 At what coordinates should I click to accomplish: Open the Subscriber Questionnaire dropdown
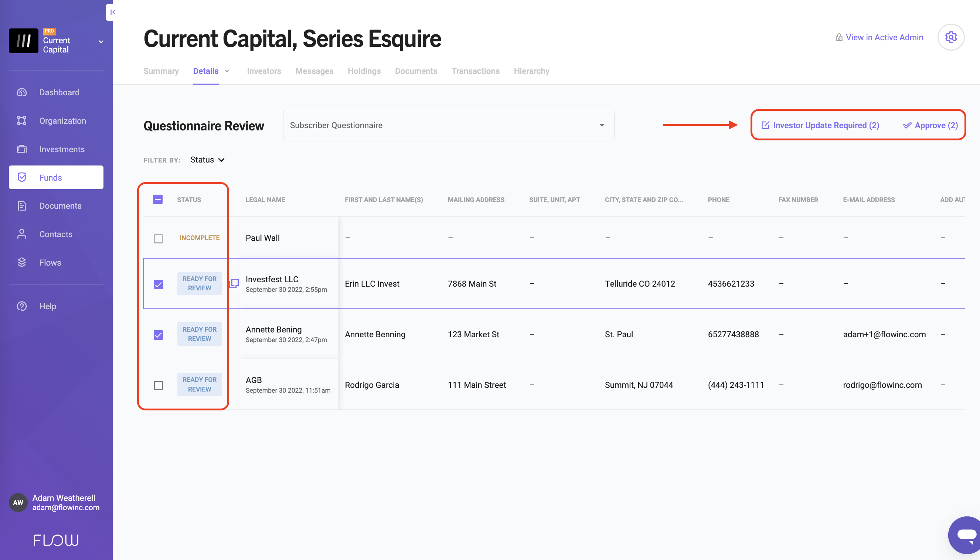[449, 125]
